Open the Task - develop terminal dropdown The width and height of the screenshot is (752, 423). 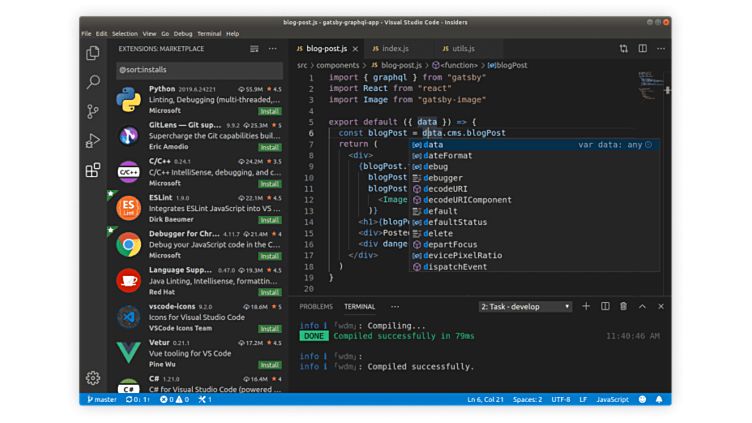point(525,306)
